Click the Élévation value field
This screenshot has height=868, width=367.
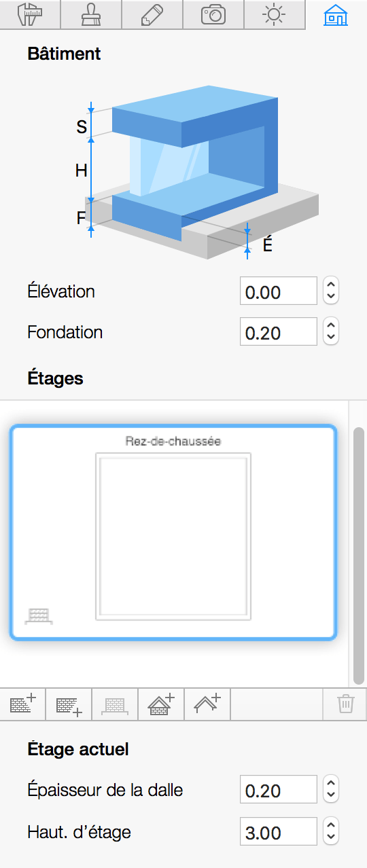(279, 291)
